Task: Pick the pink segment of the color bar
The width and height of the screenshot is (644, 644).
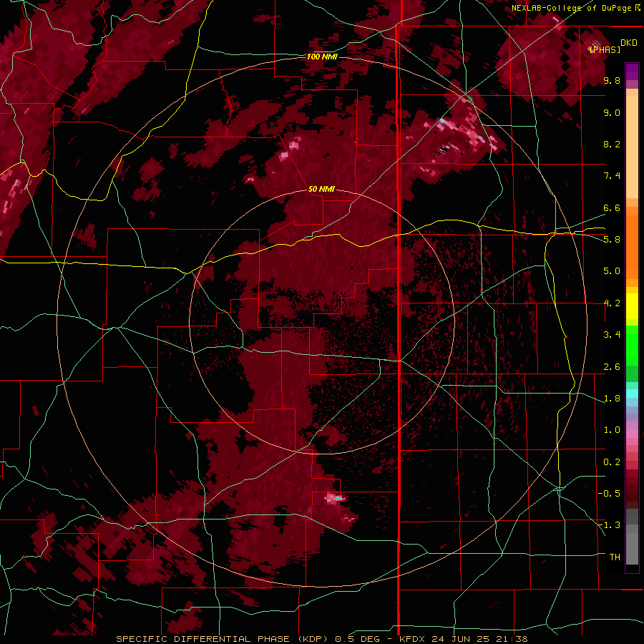Action: tap(632, 434)
